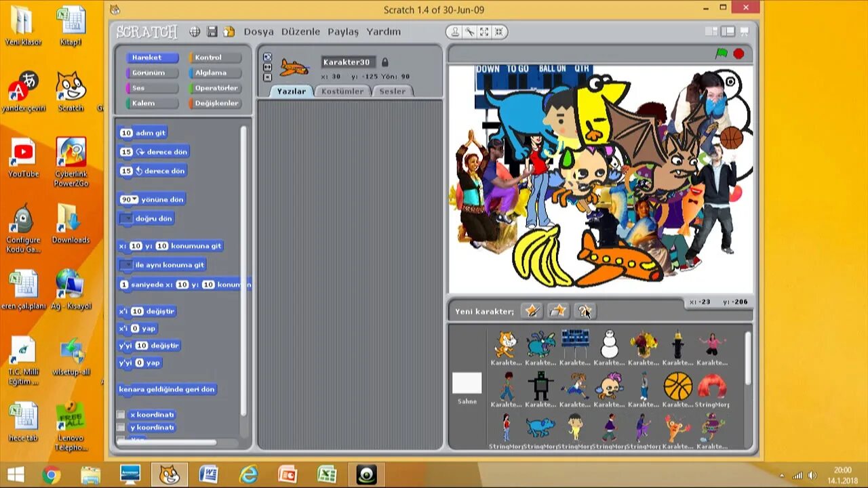Select Hareket block category
This screenshot has width=868, height=488.
click(152, 58)
